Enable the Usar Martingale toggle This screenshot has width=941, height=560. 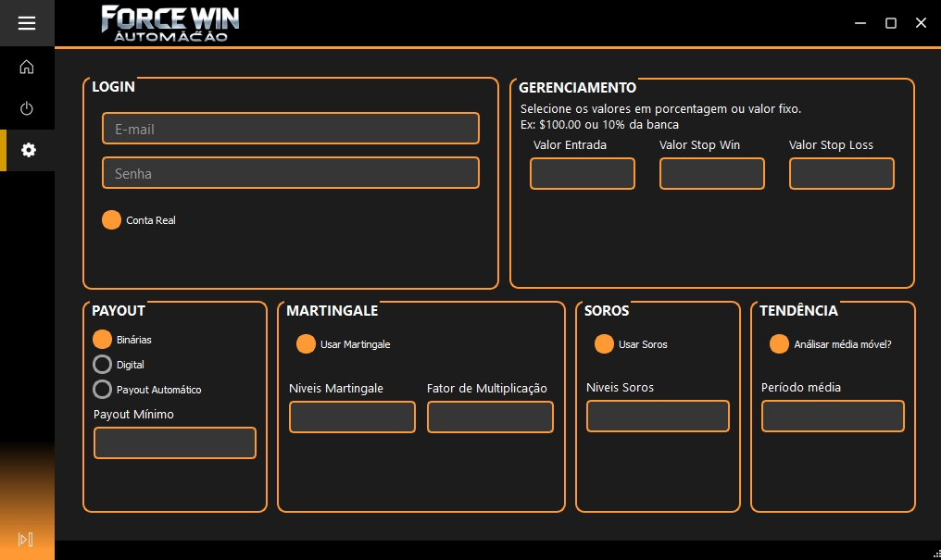click(x=306, y=344)
